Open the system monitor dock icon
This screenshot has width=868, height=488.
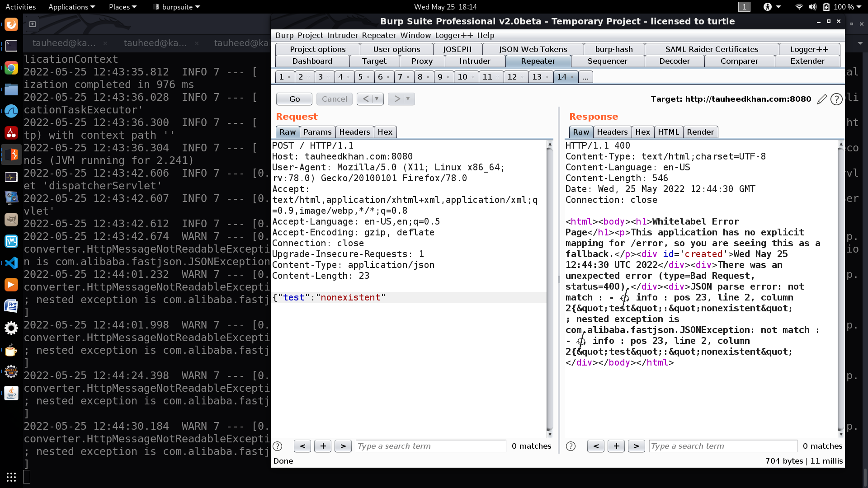click(x=11, y=177)
